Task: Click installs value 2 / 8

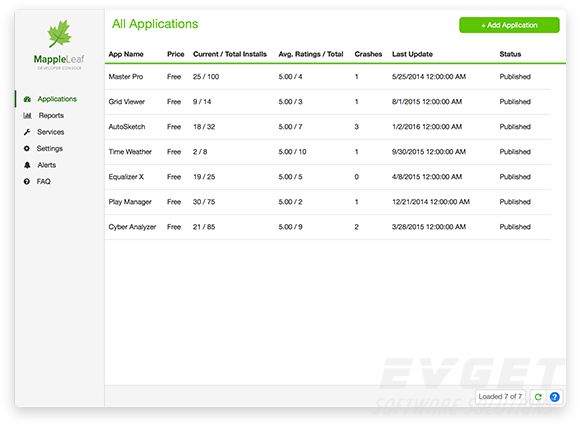Action: pos(200,152)
